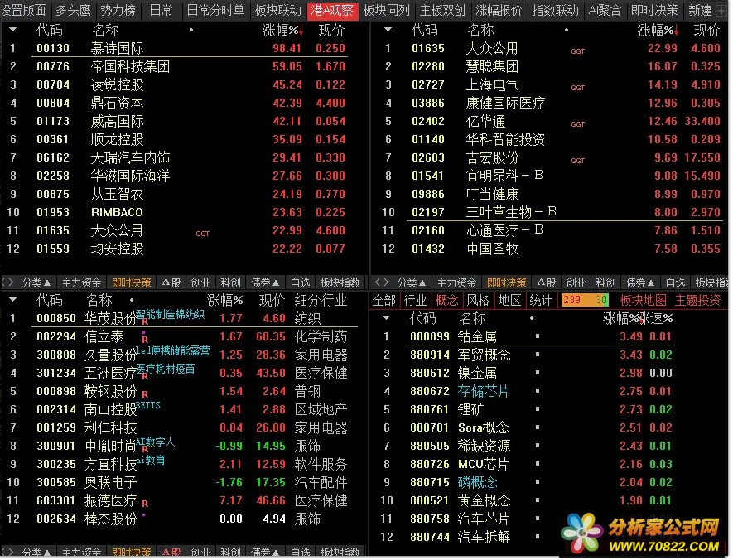Image resolution: width=733 pixels, height=560 pixels.
Task: Expand 债券 menu below 中国圣牧 list
Action: (640, 282)
